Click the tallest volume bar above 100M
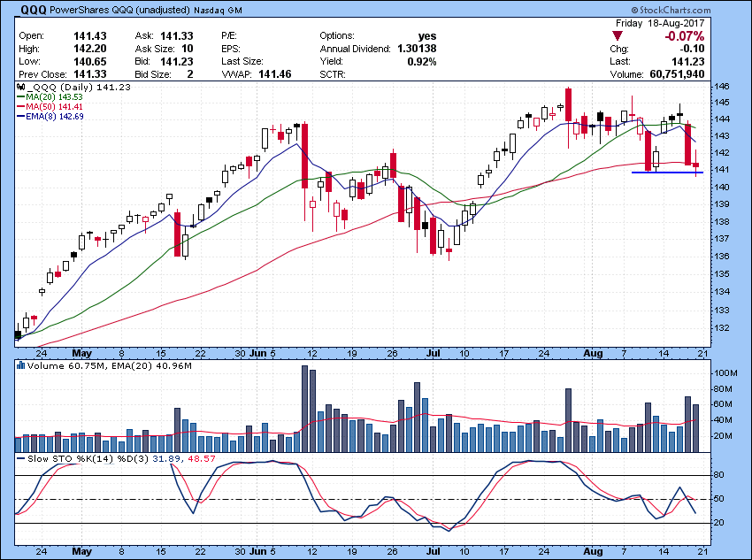Viewport: 752px width, 560px height. 304,409
